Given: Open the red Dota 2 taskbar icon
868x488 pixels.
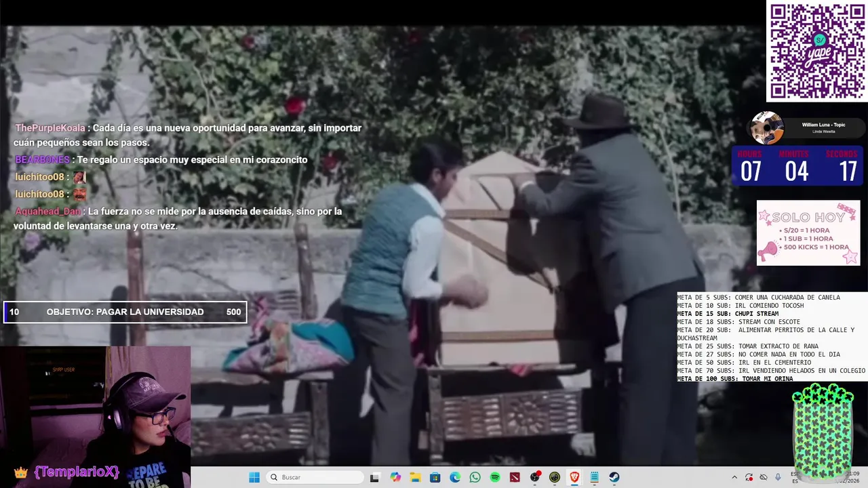Looking at the screenshot, I should click(515, 477).
